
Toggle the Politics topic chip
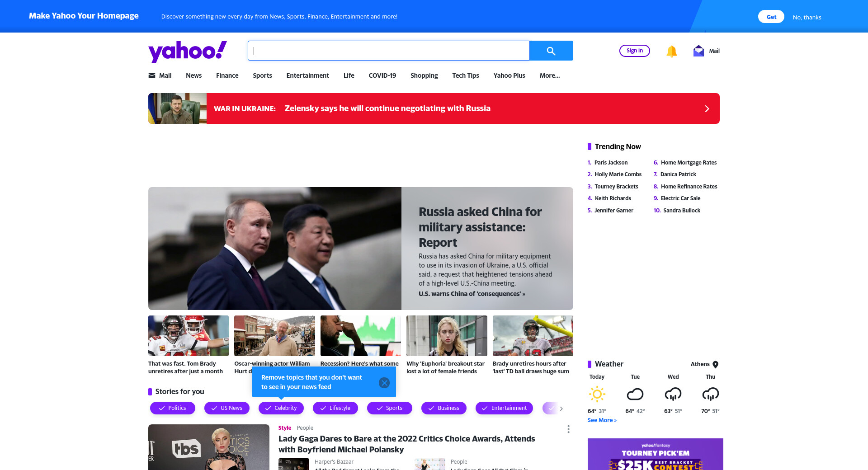coord(173,408)
